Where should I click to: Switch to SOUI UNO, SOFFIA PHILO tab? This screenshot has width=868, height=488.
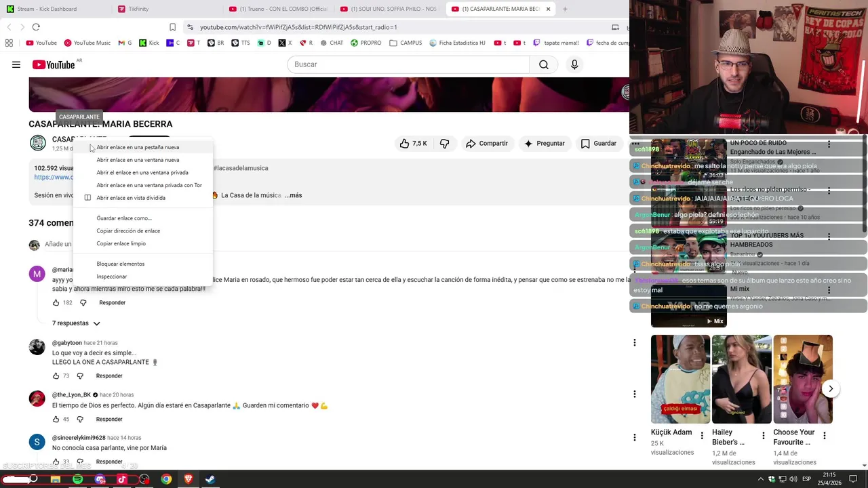(x=389, y=9)
